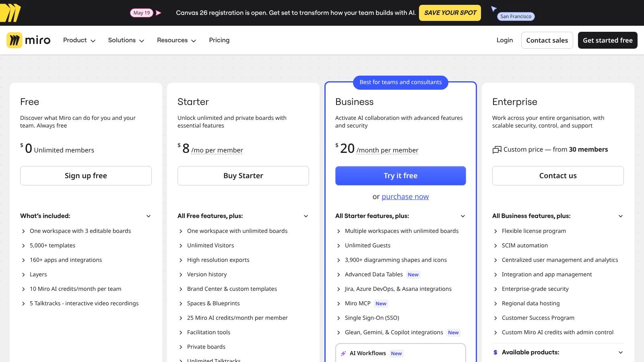Expand the Regional data hosting item
The height and width of the screenshot is (362, 644).
point(526,303)
